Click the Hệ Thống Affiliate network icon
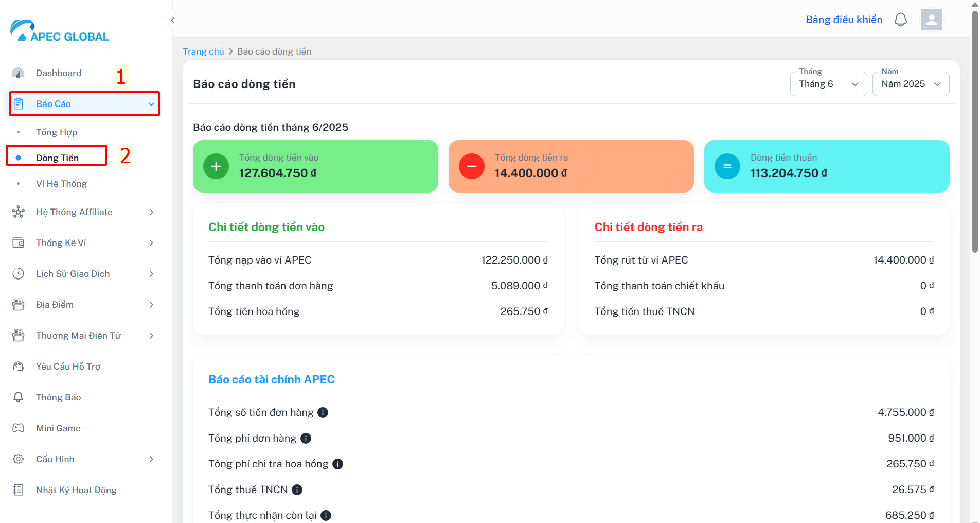The height and width of the screenshot is (523, 980). click(18, 212)
